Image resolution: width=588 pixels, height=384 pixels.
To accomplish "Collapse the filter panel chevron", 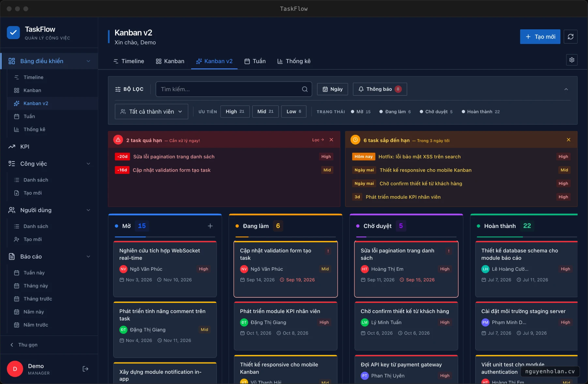I will coord(566,89).
